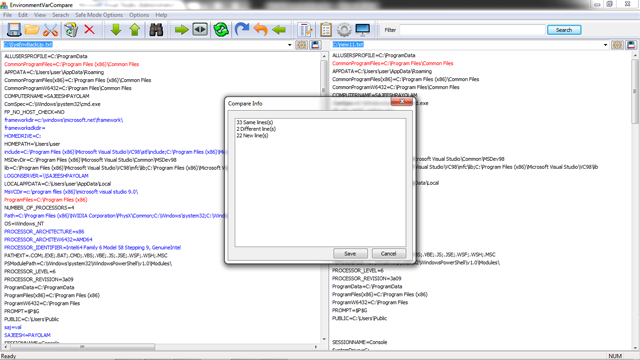Select left panel line ALLUSERSPROFILE=C:\ProgramData
The height and width of the screenshot is (360, 640).
[x=46, y=56]
